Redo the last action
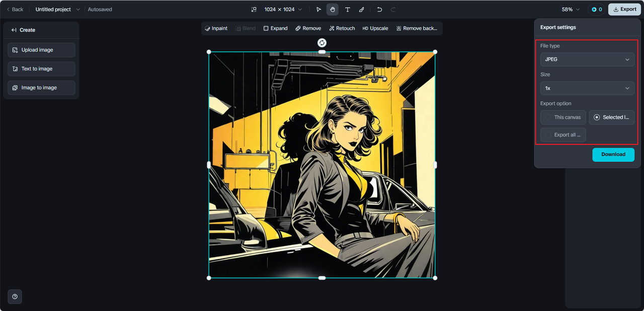The image size is (644, 311). (x=393, y=10)
